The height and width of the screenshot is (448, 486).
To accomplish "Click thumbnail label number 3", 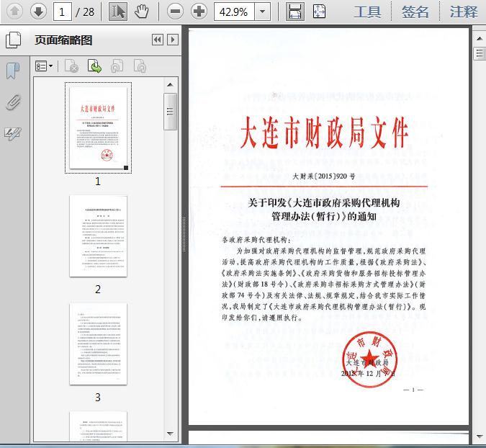I will pos(98,397).
